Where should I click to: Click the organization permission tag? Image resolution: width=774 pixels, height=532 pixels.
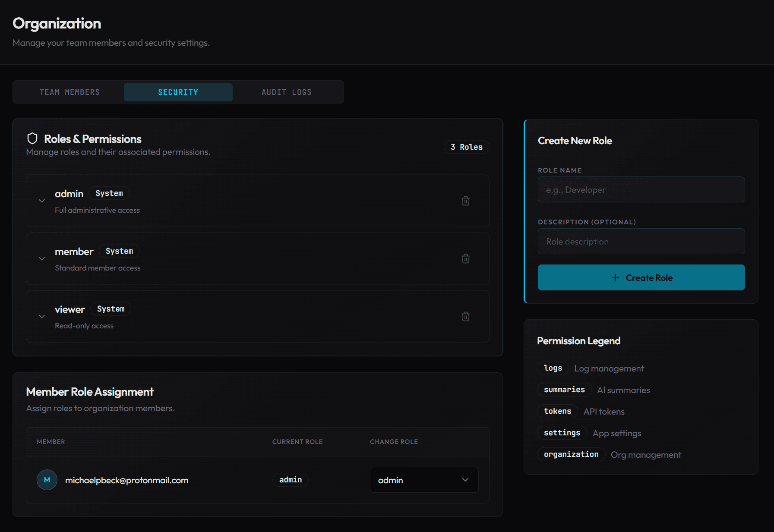pyautogui.click(x=571, y=454)
